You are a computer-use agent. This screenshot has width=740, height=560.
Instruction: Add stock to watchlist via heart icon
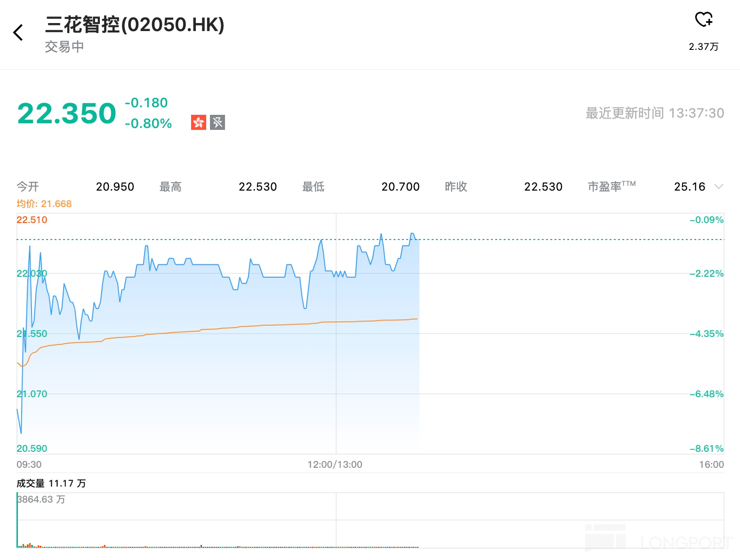704,20
